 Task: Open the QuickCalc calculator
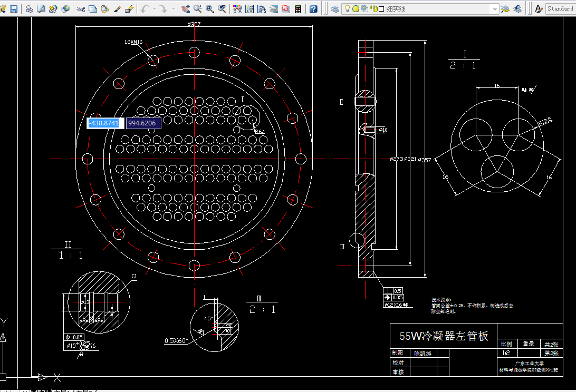298,9
